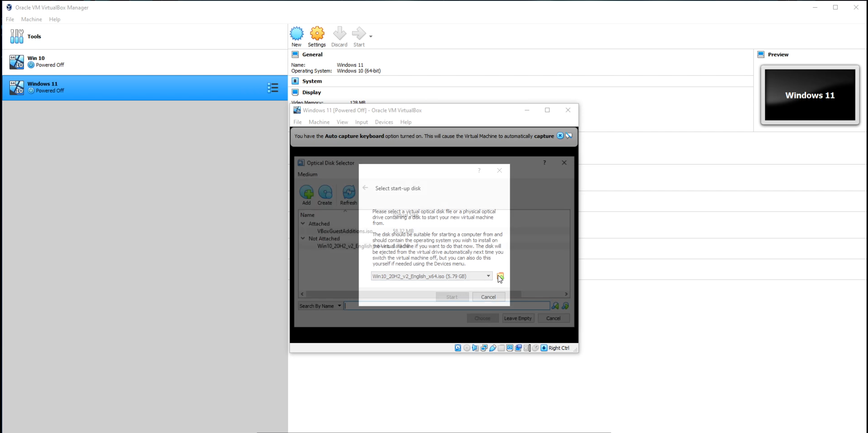
Task: Click the disk search text field
Action: [447, 306]
